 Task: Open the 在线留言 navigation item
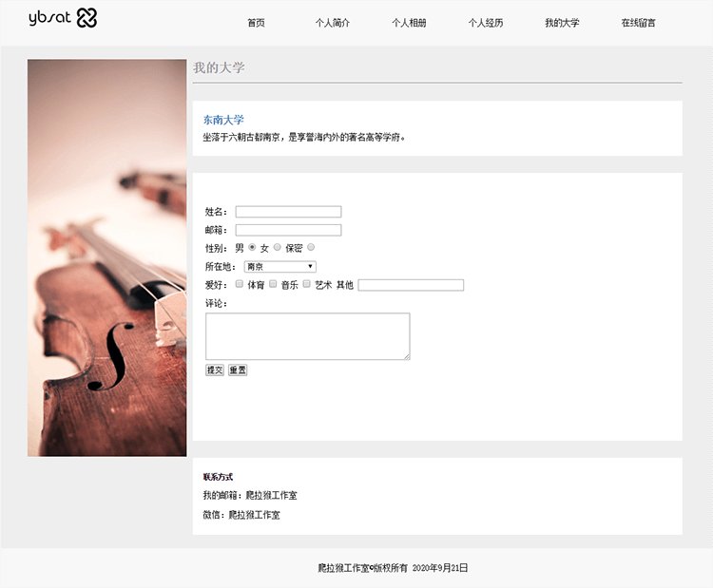(638, 23)
